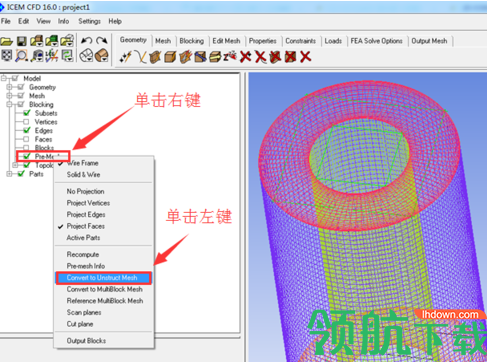This screenshot has height=362, width=487.
Task: Click the Delete Curve icon
Action: [x=260, y=57]
